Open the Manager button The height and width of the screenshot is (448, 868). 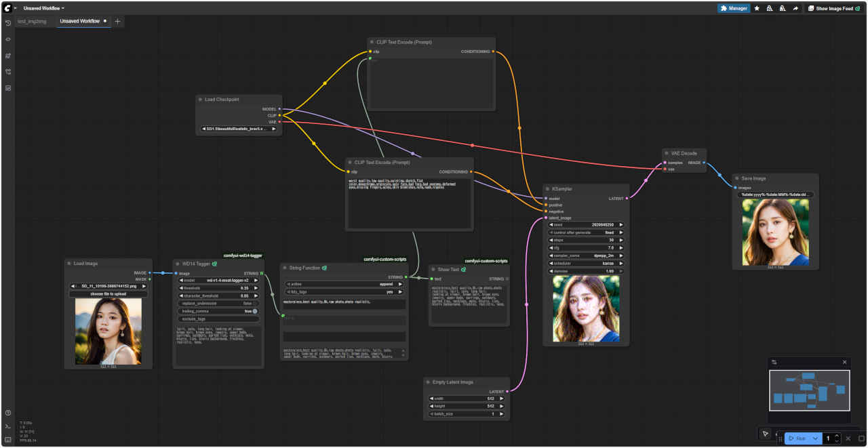[x=733, y=9]
